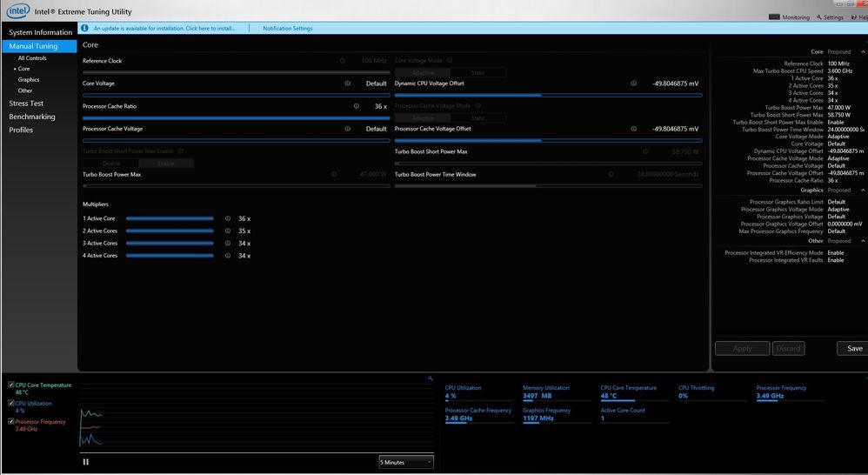
Task: Adjust the Dynamic CPU Voltage Offset slider
Action: click(x=548, y=95)
